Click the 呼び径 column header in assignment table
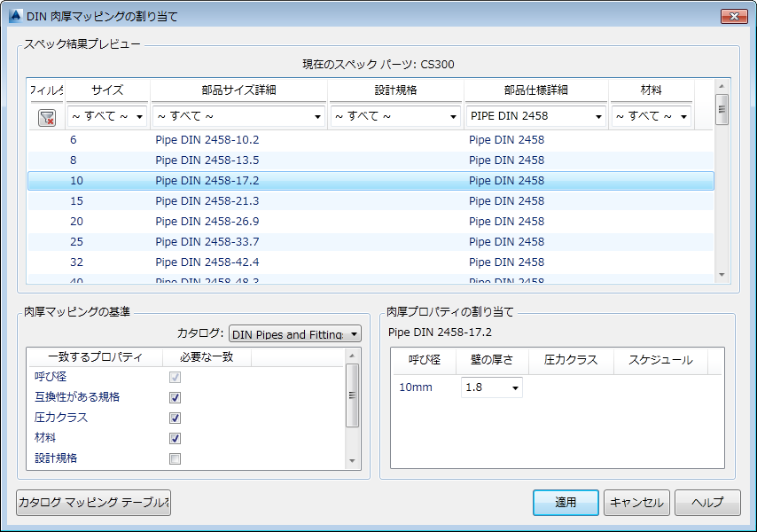Screen dimensions: 757x532 425,360
